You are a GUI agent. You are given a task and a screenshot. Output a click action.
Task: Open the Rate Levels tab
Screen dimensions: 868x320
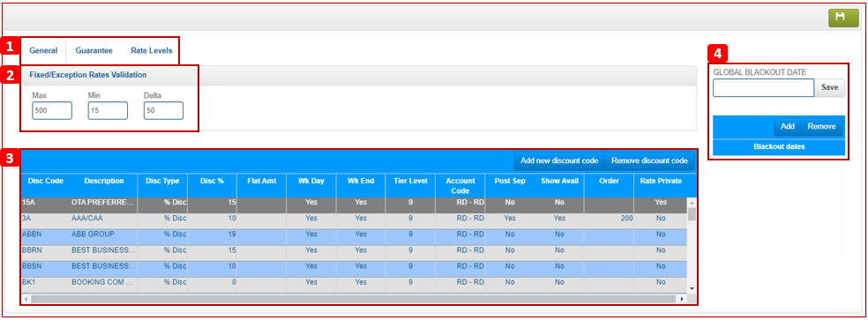[x=151, y=50]
